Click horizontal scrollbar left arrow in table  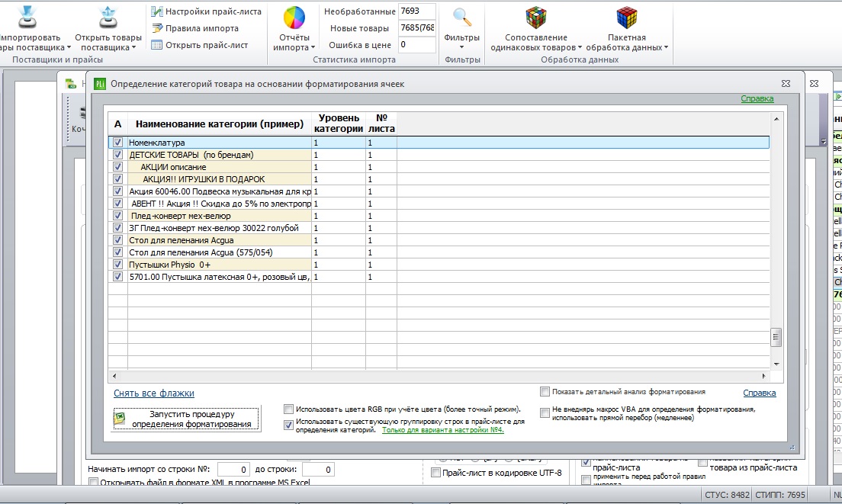point(114,376)
